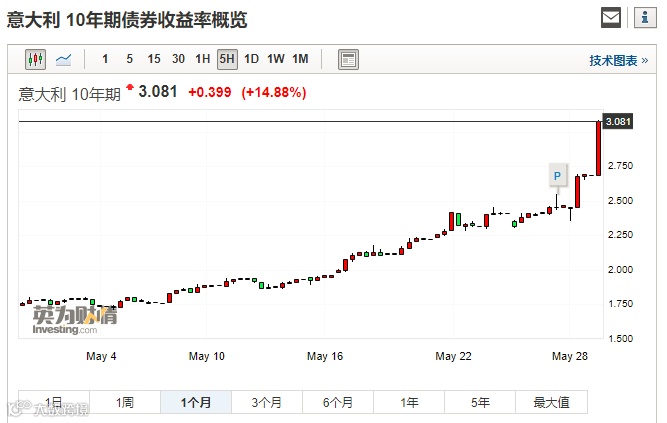Click the May 10 date label

coord(207,356)
